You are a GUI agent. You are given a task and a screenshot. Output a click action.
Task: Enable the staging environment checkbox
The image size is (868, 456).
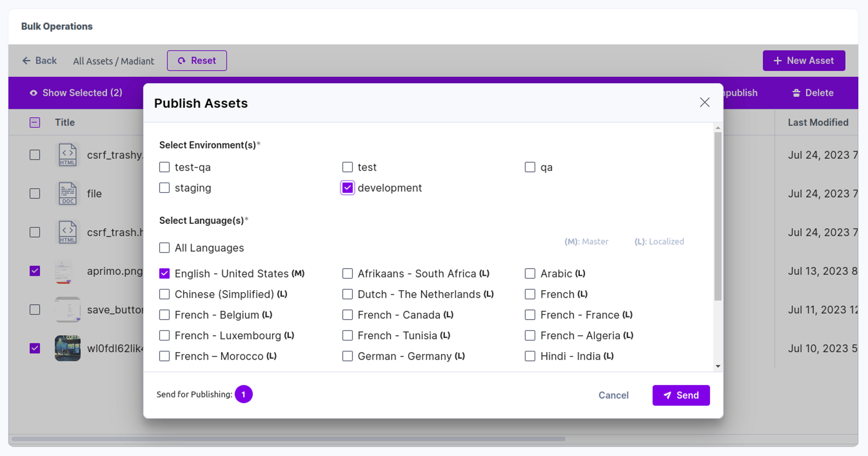click(x=164, y=188)
